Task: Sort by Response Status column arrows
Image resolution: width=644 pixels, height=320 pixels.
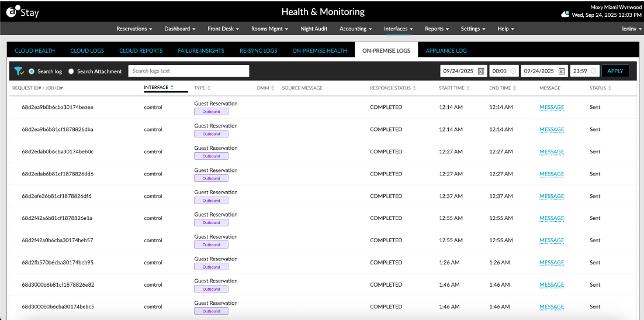Action: [x=414, y=88]
